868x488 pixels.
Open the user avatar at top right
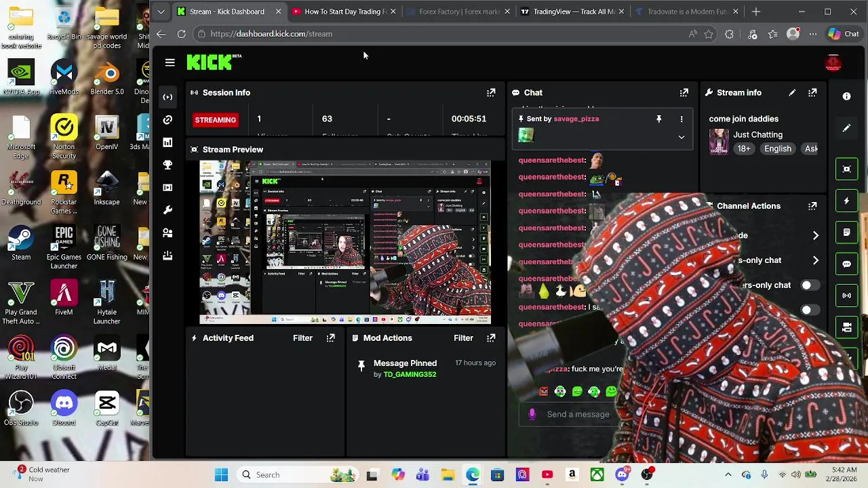point(833,63)
